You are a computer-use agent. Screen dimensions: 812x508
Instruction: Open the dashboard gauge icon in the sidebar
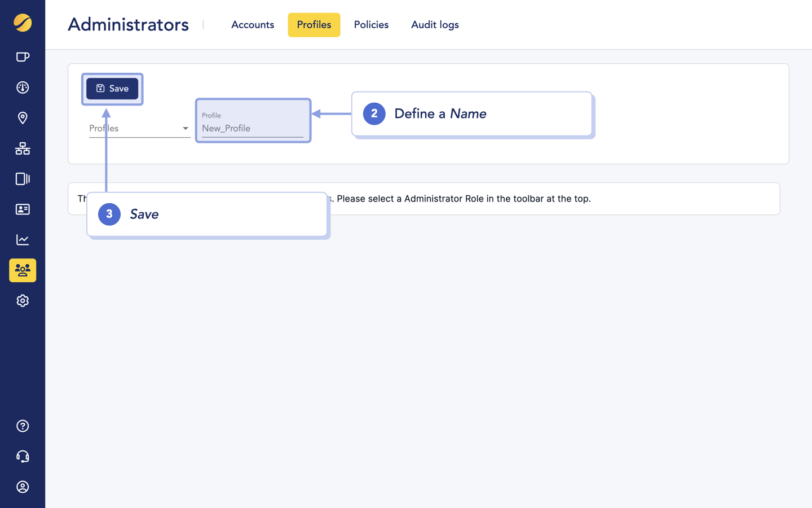tap(23, 87)
